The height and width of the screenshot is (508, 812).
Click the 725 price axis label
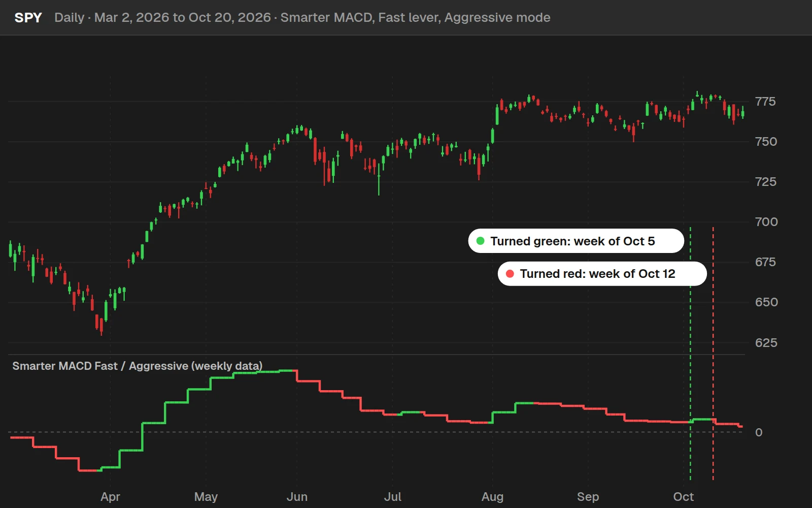pyautogui.click(x=765, y=182)
